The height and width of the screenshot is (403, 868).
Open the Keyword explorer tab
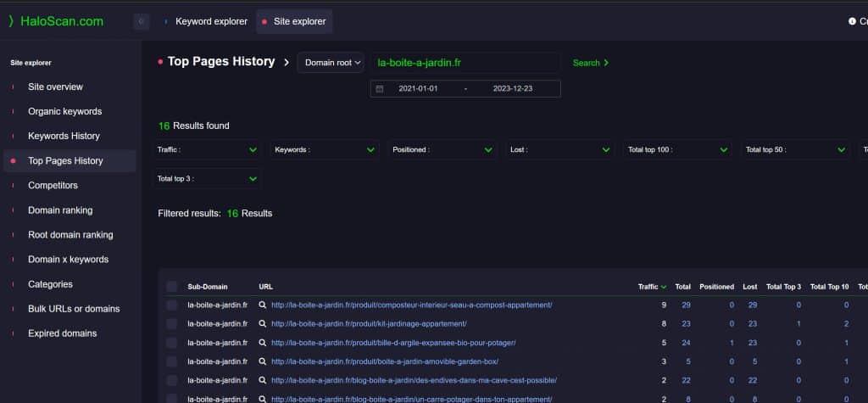[211, 21]
